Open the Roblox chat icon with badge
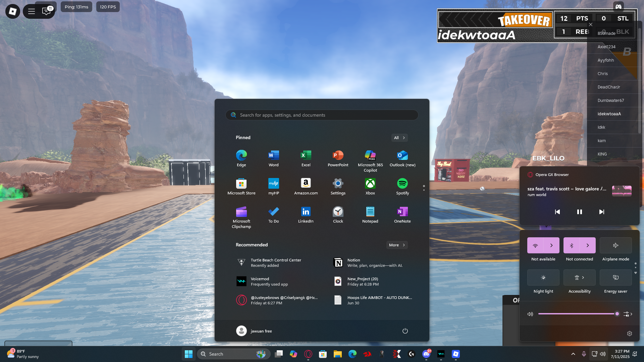The height and width of the screenshot is (362, 644). 46,11
